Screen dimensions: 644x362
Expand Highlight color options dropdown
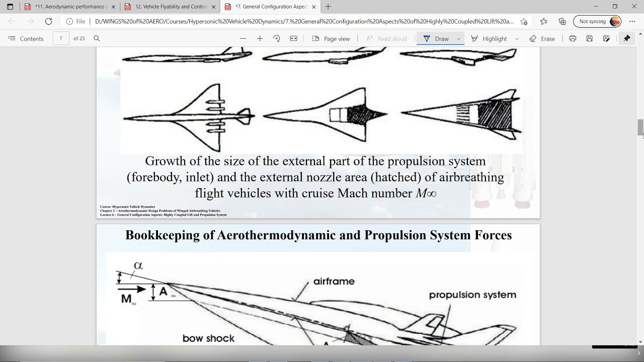click(517, 39)
